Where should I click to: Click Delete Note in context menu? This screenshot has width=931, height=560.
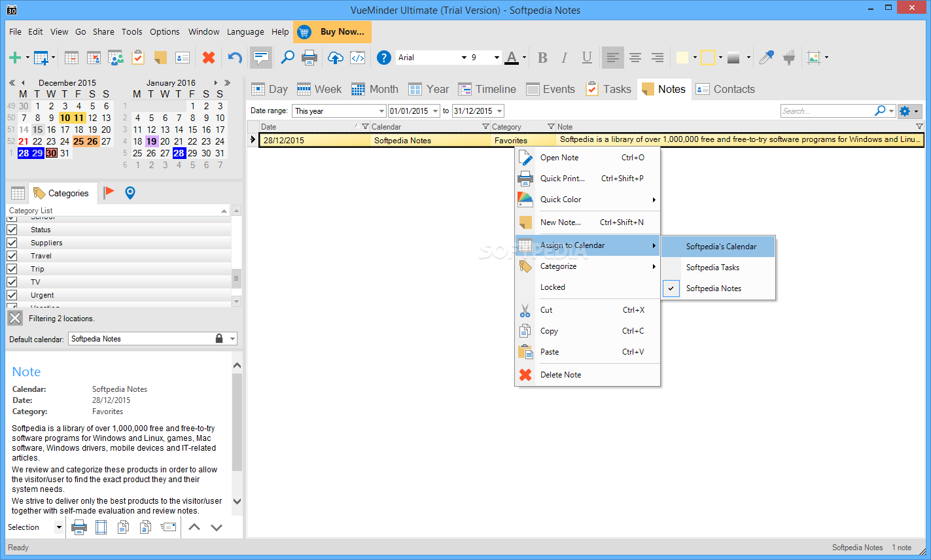(x=588, y=375)
